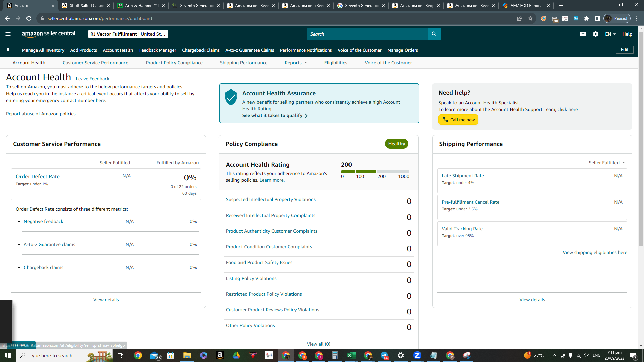This screenshot has height=362, width=644.
Task: Open the EN language dropdown
Action: pos(610,34)
